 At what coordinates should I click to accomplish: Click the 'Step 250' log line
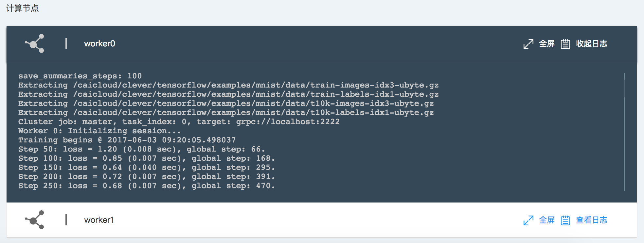[x=146, y=186]
